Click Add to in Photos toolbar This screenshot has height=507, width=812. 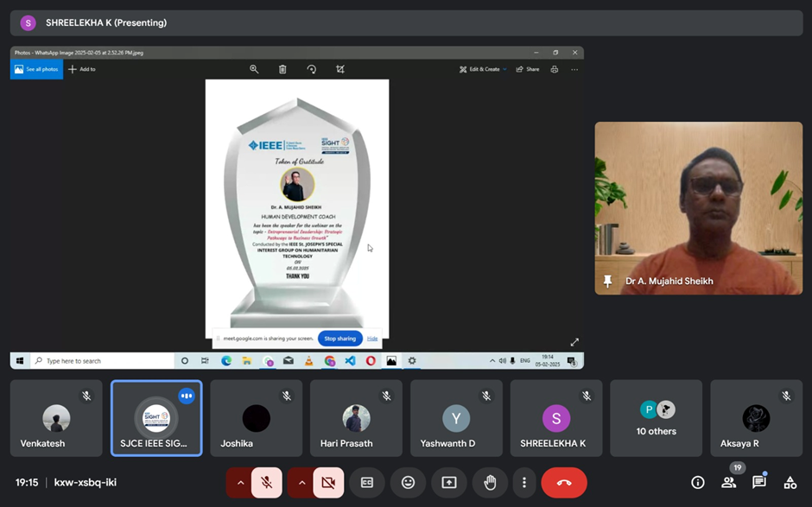[x=82, y=69]
